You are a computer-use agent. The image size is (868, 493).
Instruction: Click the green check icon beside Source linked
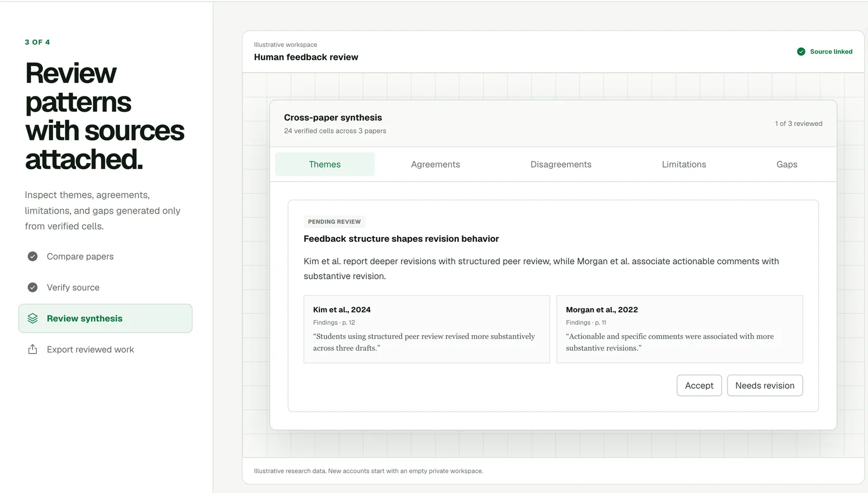(x=801, y=52)
